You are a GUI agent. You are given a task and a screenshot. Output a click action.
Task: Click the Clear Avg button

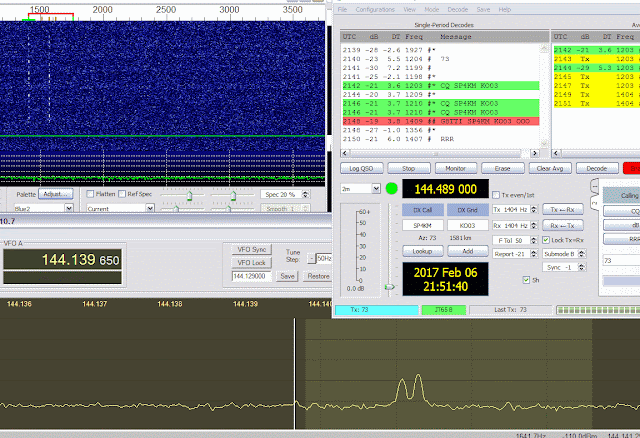click(x=550, y=168)
